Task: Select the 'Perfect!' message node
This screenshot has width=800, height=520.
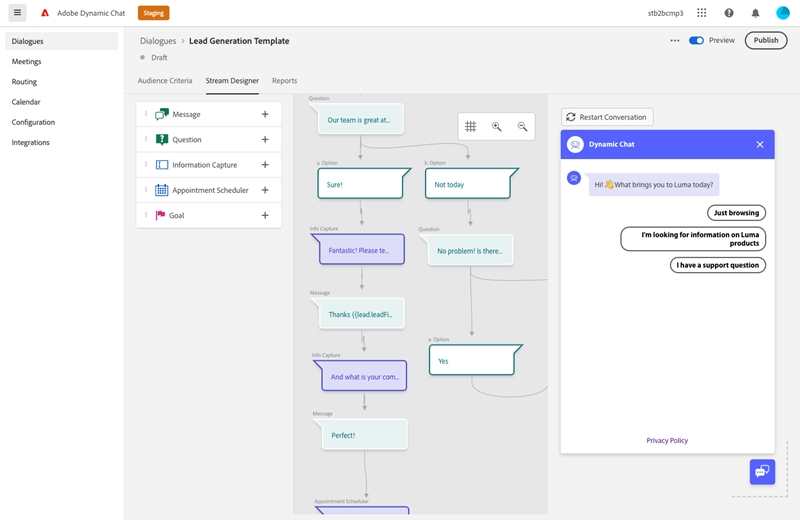Action: 364,435
